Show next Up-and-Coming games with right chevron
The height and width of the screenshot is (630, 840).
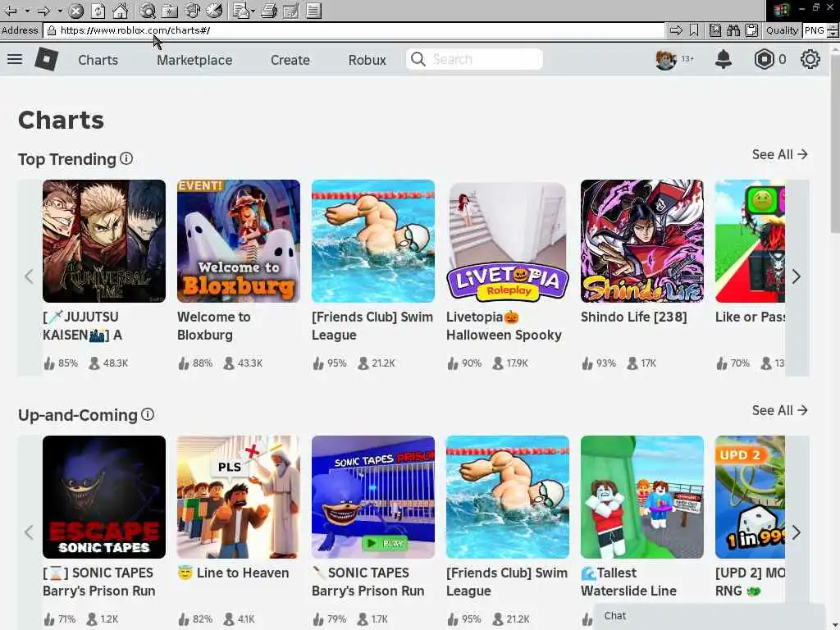click(797, 532)
